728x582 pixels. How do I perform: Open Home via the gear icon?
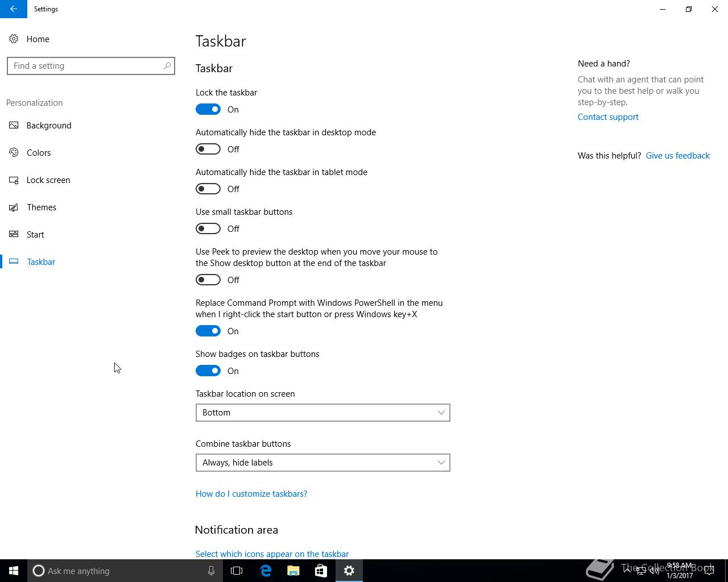(14, 39)
